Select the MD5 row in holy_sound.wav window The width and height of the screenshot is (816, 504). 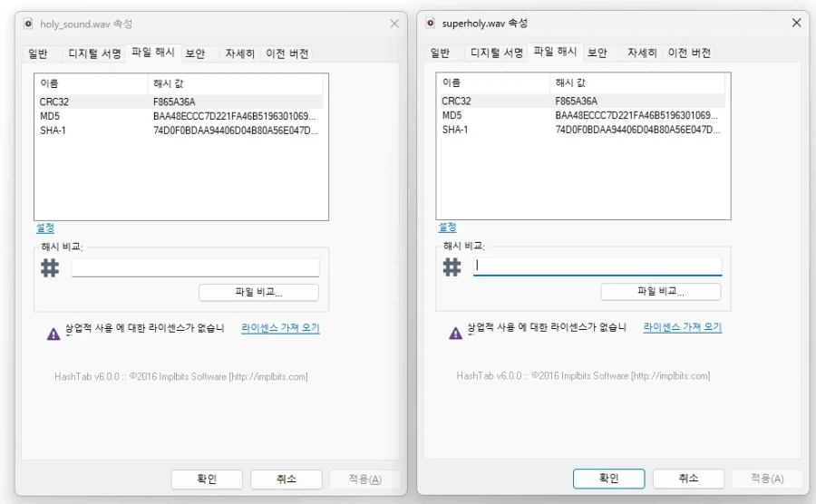click(180, 116)
